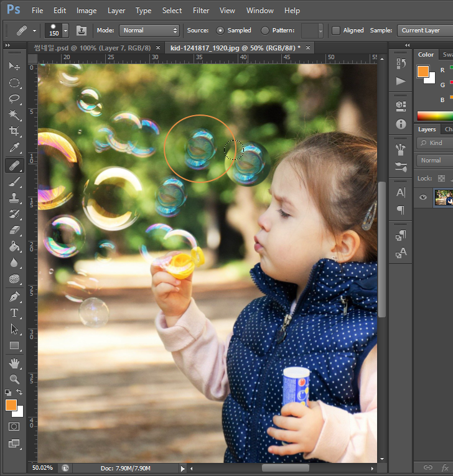Toggle Quick Mask mode
453x476 pixels.
pos(14,426)
